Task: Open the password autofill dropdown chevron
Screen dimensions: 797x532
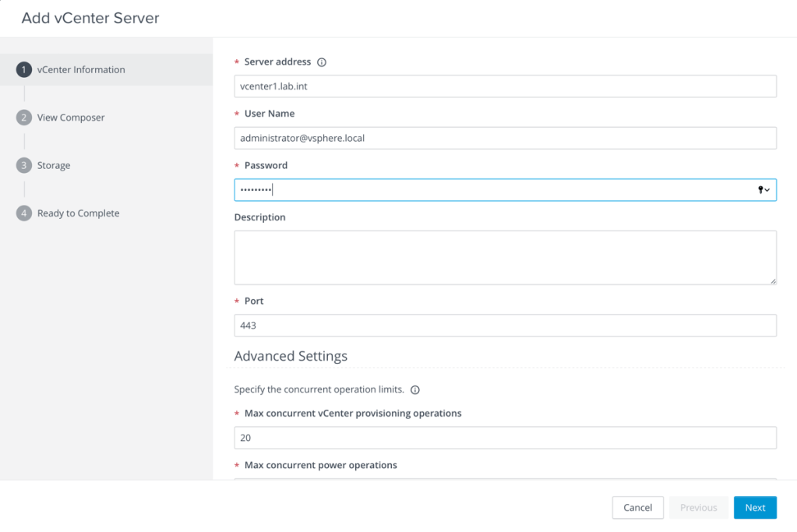Action: coord(768,190)
